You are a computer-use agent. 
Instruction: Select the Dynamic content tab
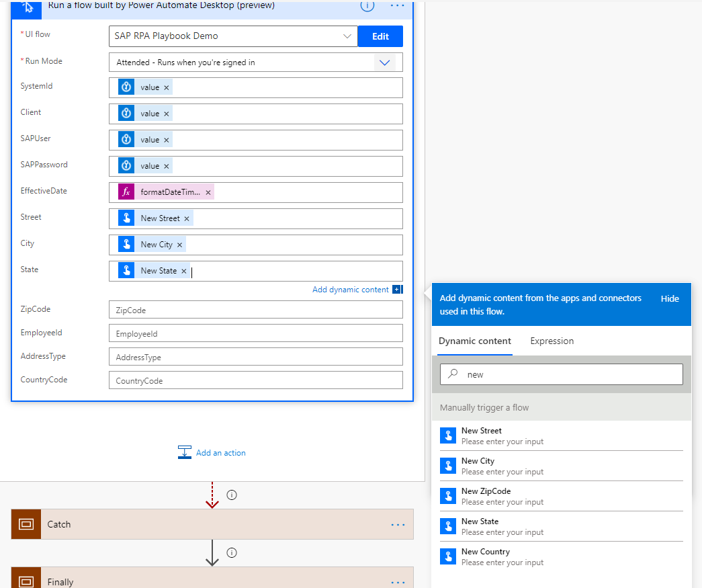coord(475,341)
